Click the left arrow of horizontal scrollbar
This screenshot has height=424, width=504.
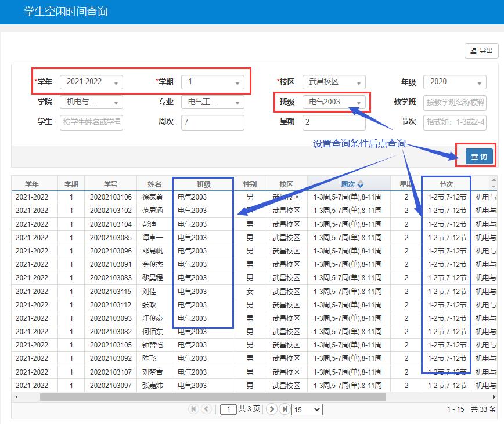click(16, 397)
